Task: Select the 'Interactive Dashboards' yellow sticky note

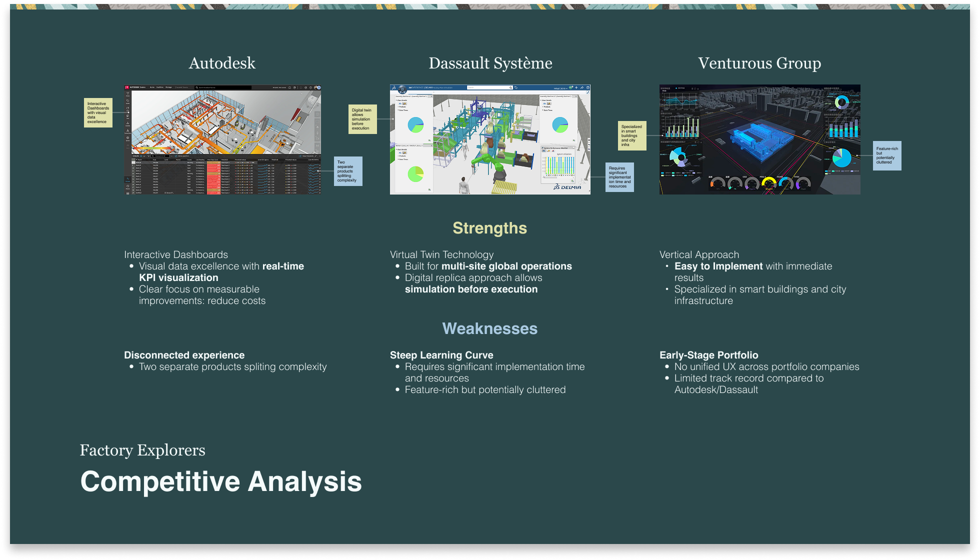Action: click(98, 112)
